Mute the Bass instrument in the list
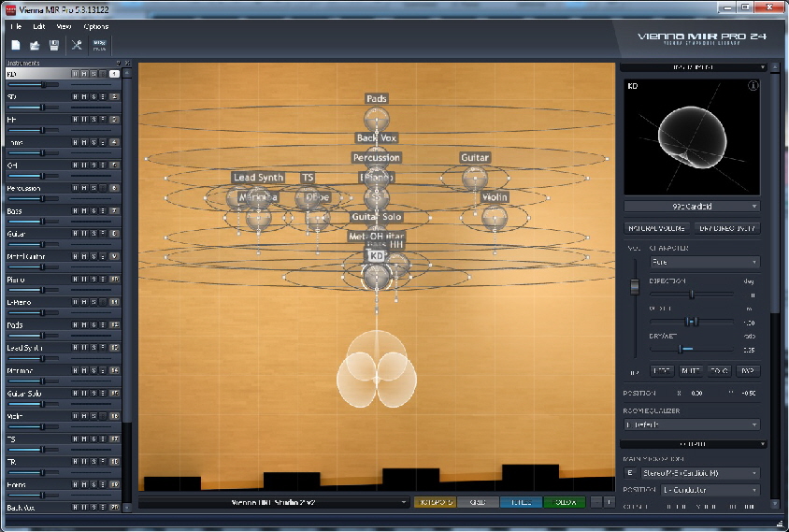 (x=84, y=211)
